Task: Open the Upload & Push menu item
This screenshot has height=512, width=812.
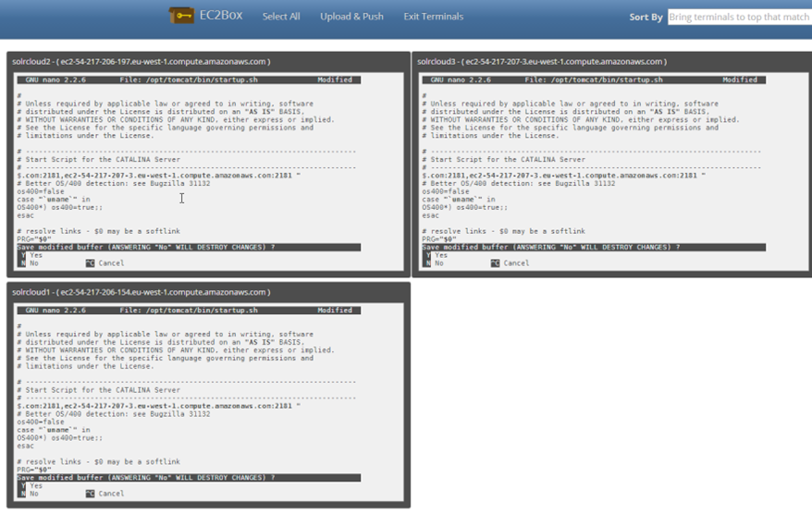Action: click(x=351, y=17)
